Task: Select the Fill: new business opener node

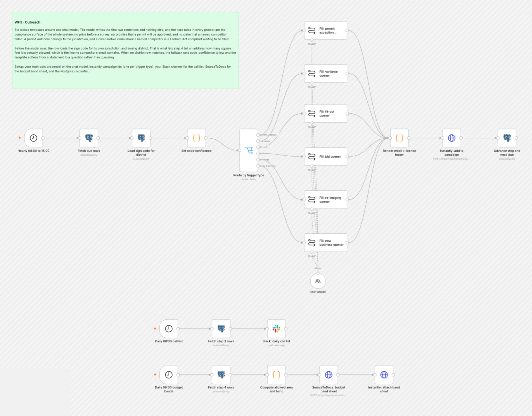Action: (x=325, y=242)
